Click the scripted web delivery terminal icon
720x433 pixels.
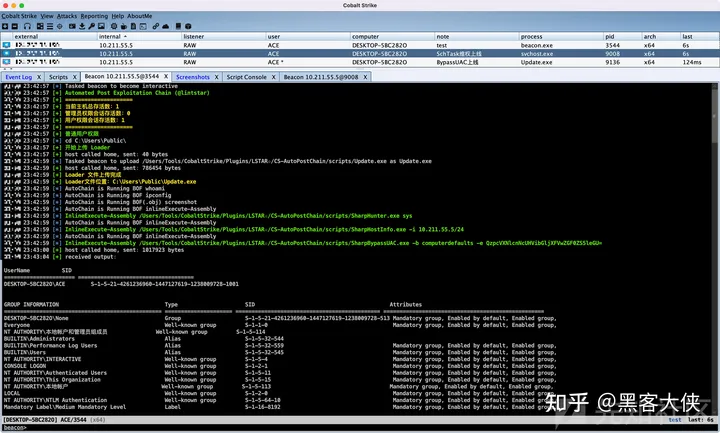(x=143, y=26)
